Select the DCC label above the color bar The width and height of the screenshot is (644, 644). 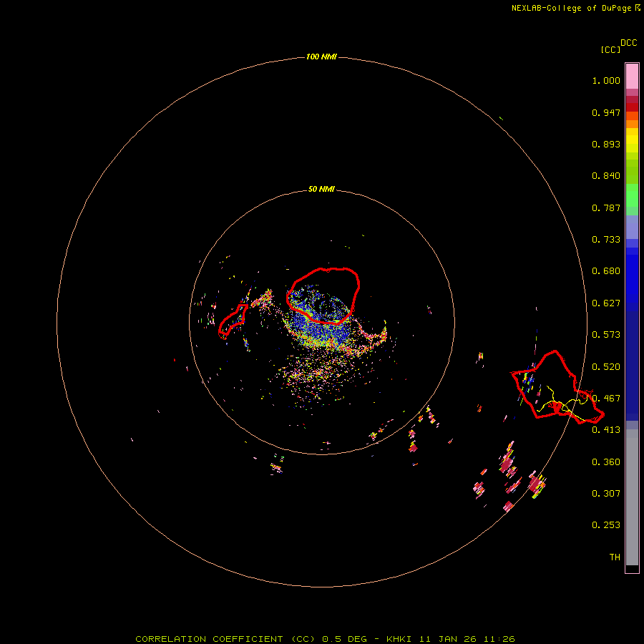pyautogui.click(x=628, y=43)
